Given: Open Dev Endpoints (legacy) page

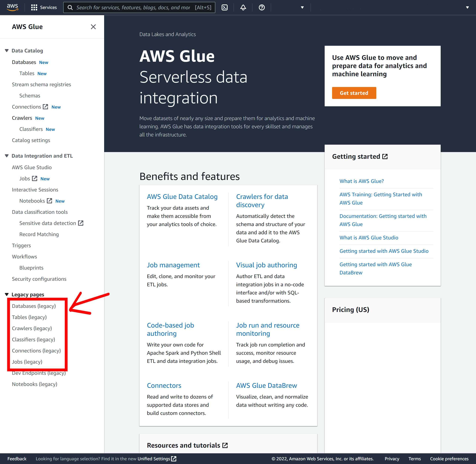Looking at the screenshot, I should point(39,373).
